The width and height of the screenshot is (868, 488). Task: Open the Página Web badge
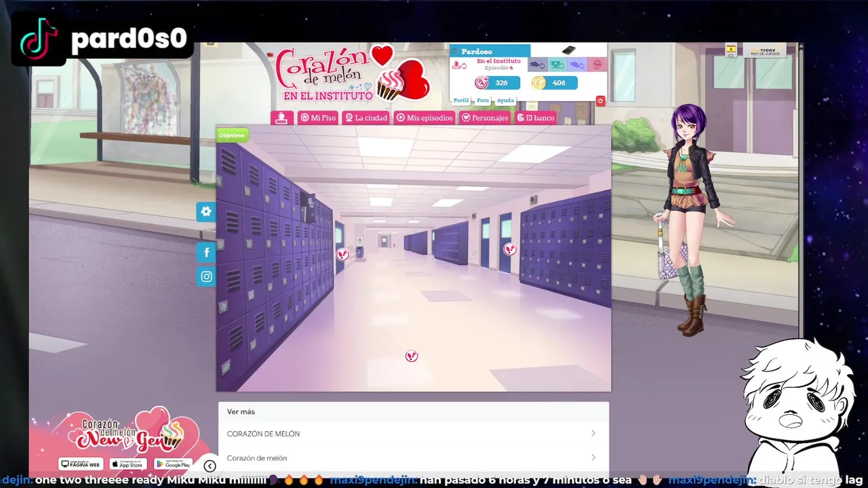click(x=81, y=464)
